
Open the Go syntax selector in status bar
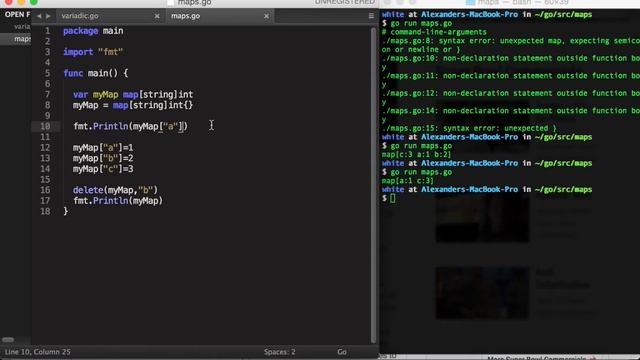point(342,352)
